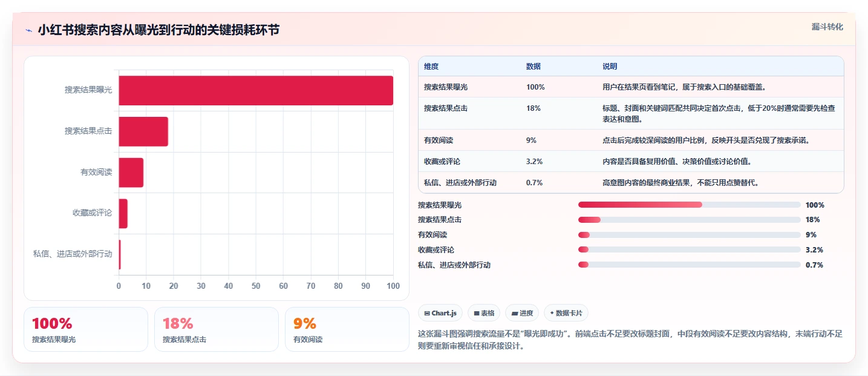
Task: Open the 18% 搜索结果点击 stat card
Action: point(217,329)
